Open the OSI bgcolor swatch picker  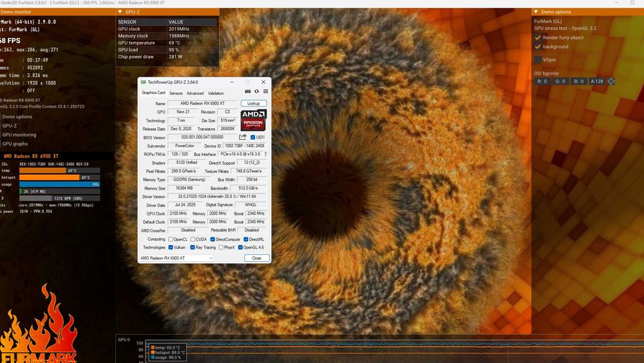click(x=611, y=81)
